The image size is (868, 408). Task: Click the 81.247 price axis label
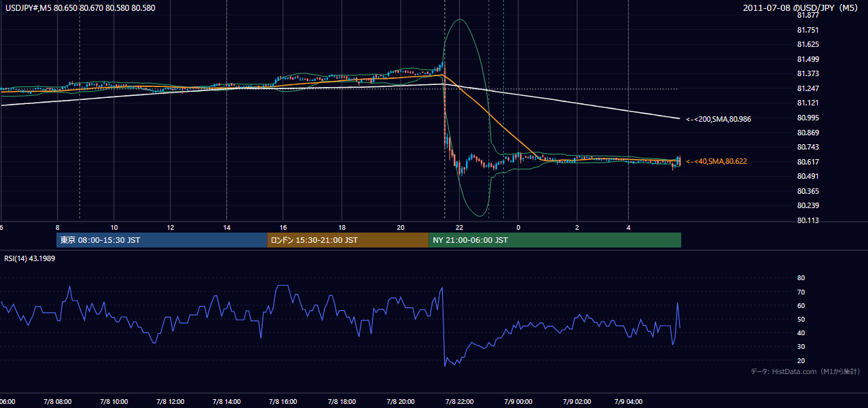coord(808,89)
